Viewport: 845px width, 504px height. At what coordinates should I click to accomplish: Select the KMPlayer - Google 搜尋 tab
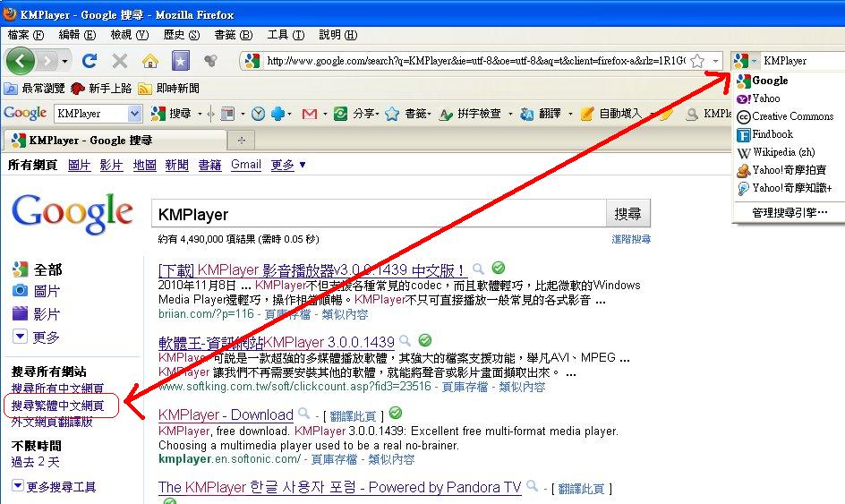(x=115, y=141)
